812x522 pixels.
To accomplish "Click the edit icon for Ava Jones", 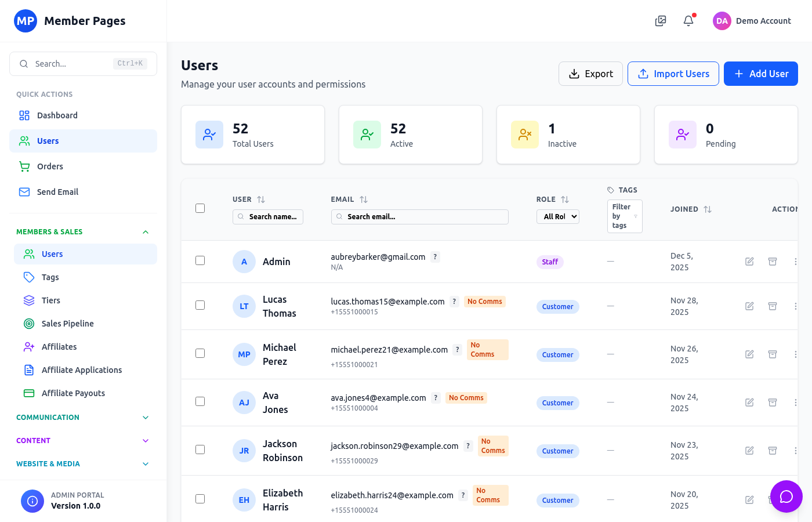I will pyautogui.click(x=749, y=403).
